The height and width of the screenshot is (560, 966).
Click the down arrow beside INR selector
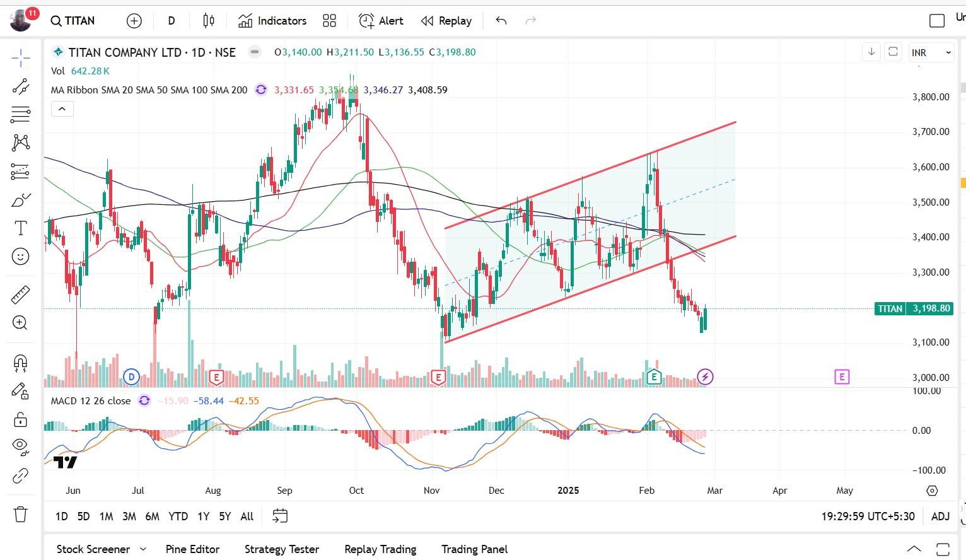tap(871, 52)
